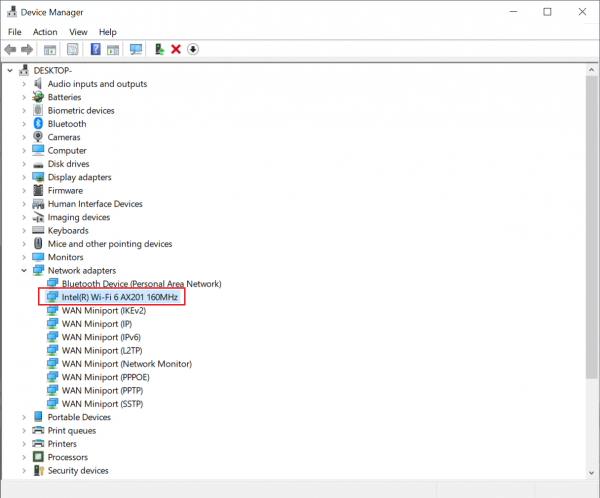600x498 pixels.
Task: Expand the Portable Devices category
Action: click(x=24, y=417)
